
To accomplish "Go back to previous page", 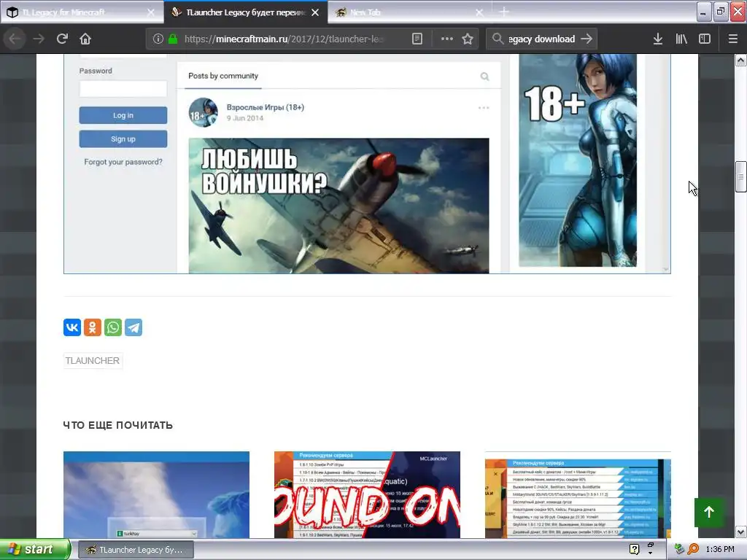I will [x=15, y=39].
